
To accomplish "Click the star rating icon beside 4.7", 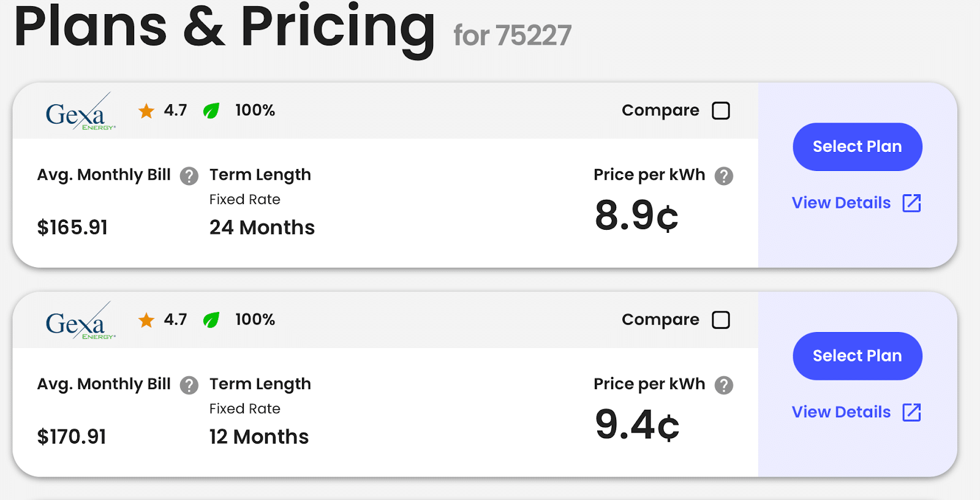I will click(x=146, y=111).
